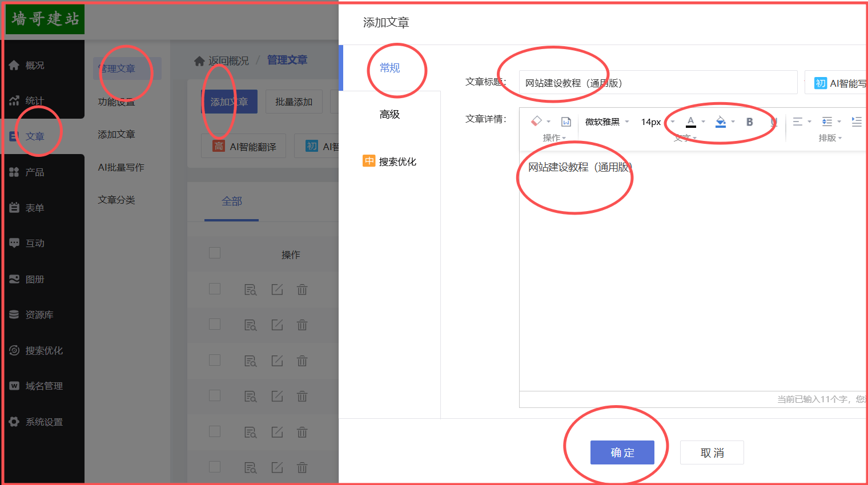Toggle bold formatting with the B icon
The width and height of the screenshot is (868, 485).
pos(749,122)
